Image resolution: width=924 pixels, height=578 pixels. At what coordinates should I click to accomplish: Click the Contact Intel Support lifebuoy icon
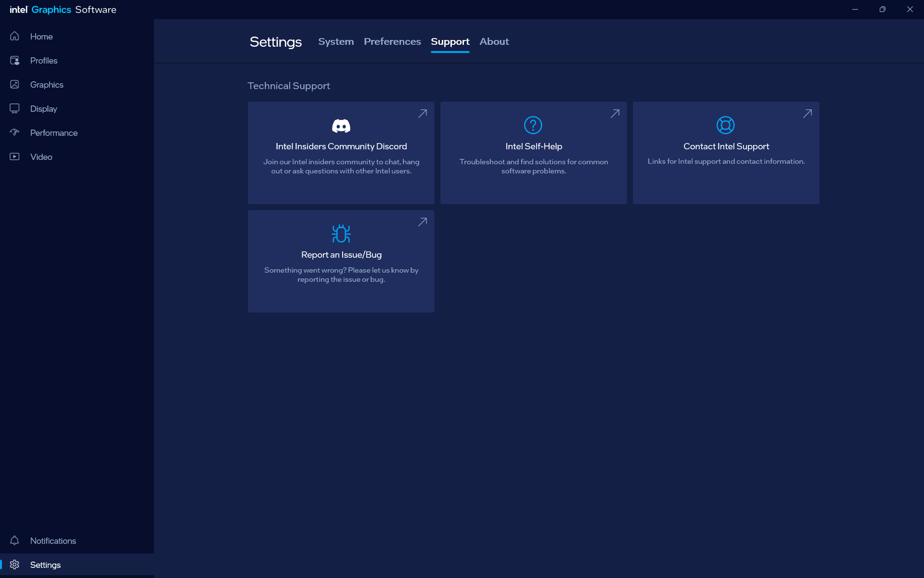(726, 125)
